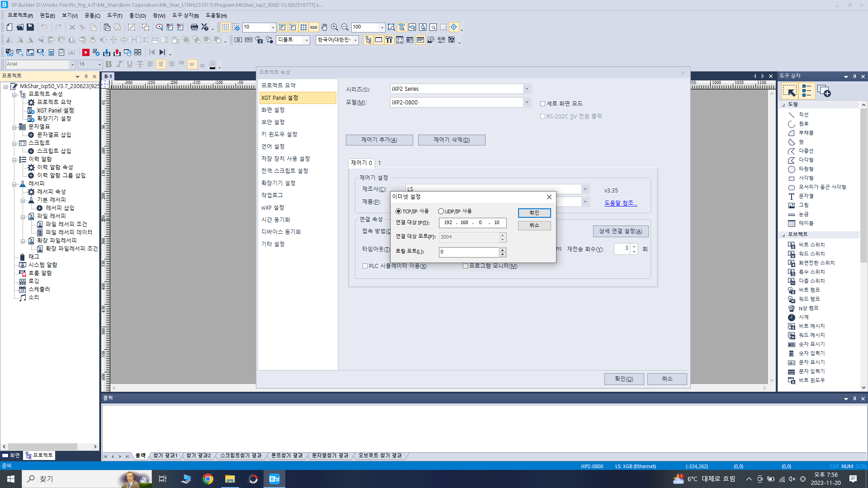This screenshot has width=868, height=488.
Task: Collapse the 레시피 tree node
Action: tap(14, 184)
